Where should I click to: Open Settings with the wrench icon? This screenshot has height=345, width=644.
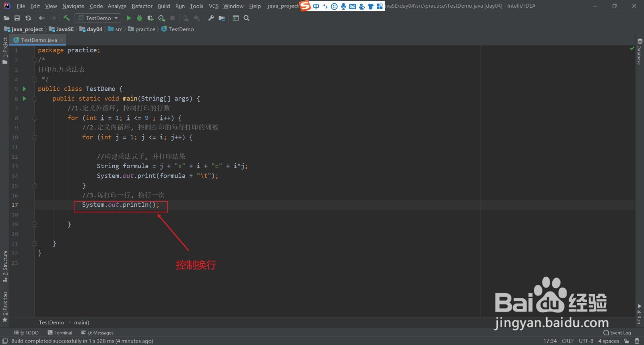pos(211,18)
